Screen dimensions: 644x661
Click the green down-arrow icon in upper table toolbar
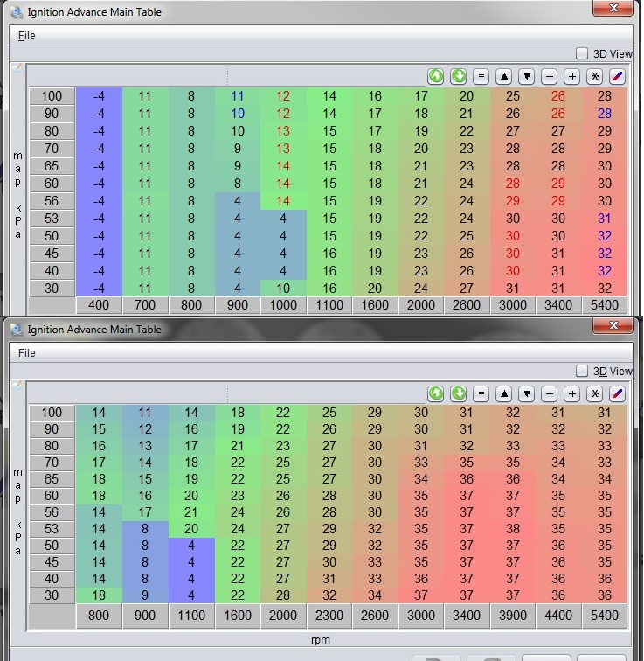coord(458,76)
